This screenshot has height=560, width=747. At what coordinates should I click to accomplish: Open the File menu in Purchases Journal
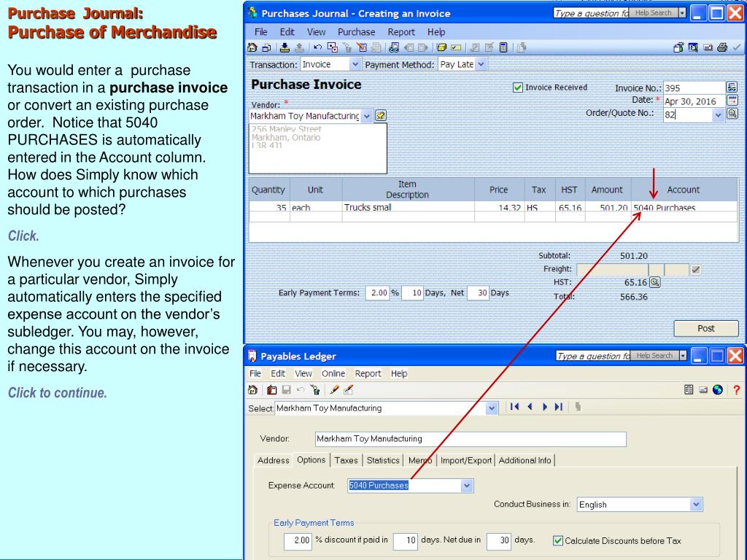tap(260, 32)
